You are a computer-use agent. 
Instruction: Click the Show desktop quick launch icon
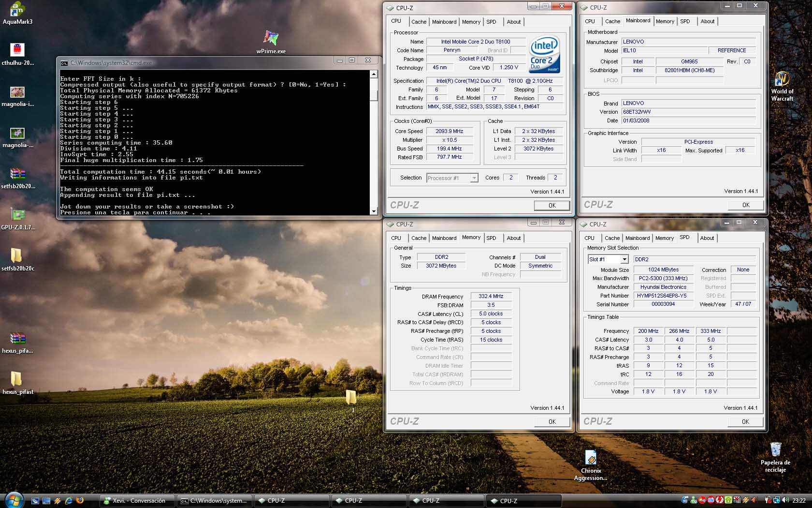(x=46, y=501)
